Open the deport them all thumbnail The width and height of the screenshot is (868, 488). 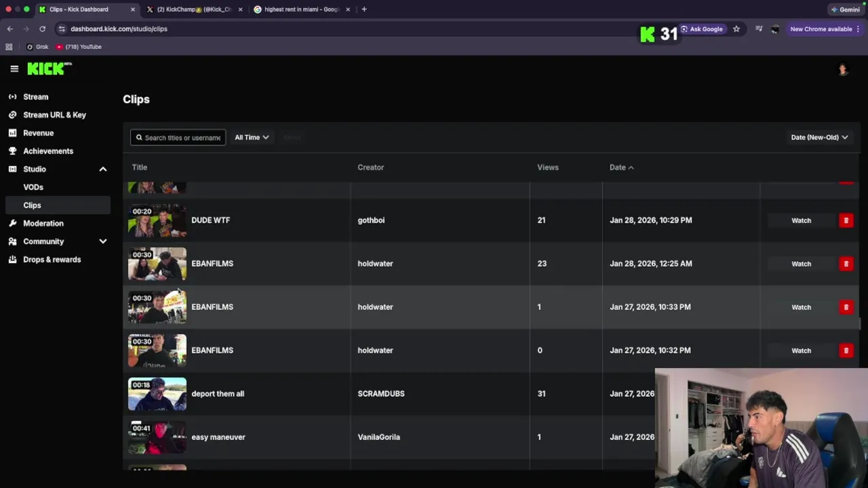tap(157, 394)
